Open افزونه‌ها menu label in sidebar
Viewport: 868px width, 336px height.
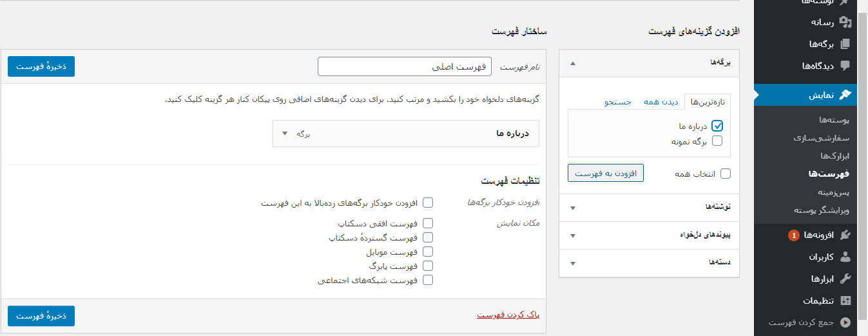(818, 235)
